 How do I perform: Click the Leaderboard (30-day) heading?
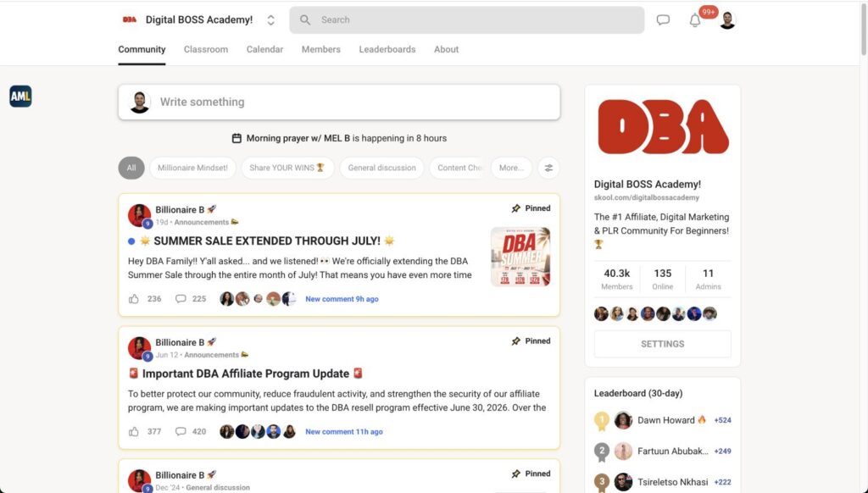[x=638, y=393]
